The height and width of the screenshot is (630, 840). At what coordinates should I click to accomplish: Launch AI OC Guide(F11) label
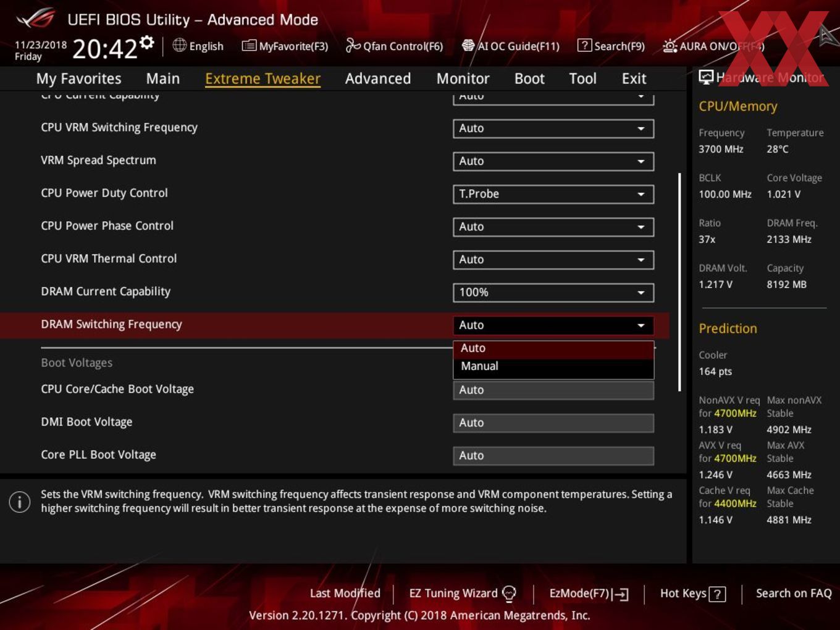click(x=518, y=46)
